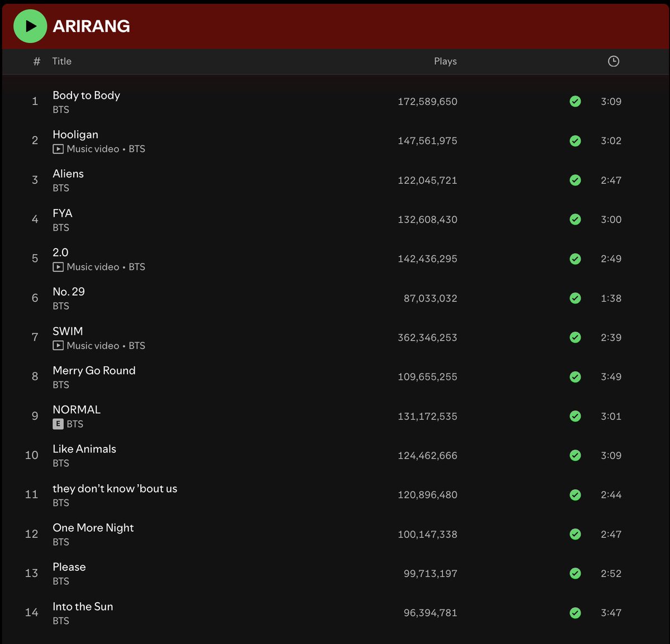The height and width of the screenshot is (644, 670).
Task: Open the track Hooligan
Action: [75, 135]
